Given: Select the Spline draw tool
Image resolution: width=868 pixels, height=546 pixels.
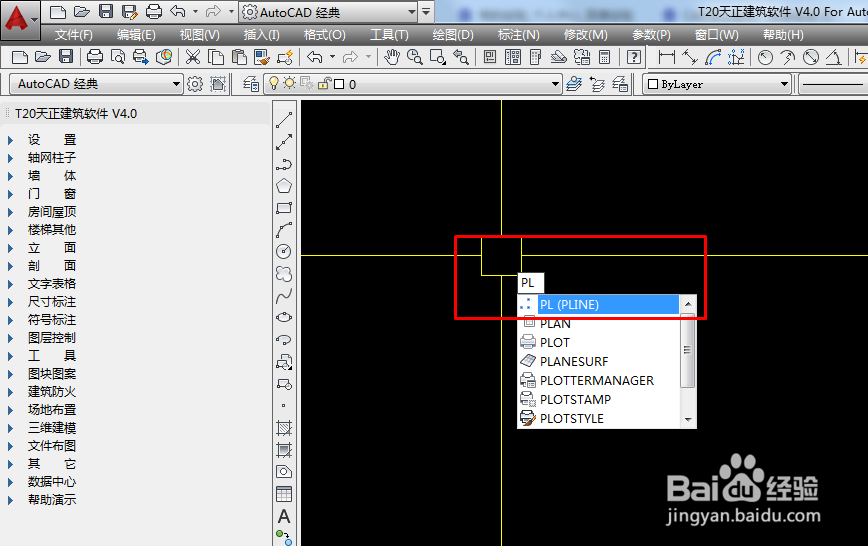Looking at the screenshot, I should pyautogui.click(x=284, y=296).
